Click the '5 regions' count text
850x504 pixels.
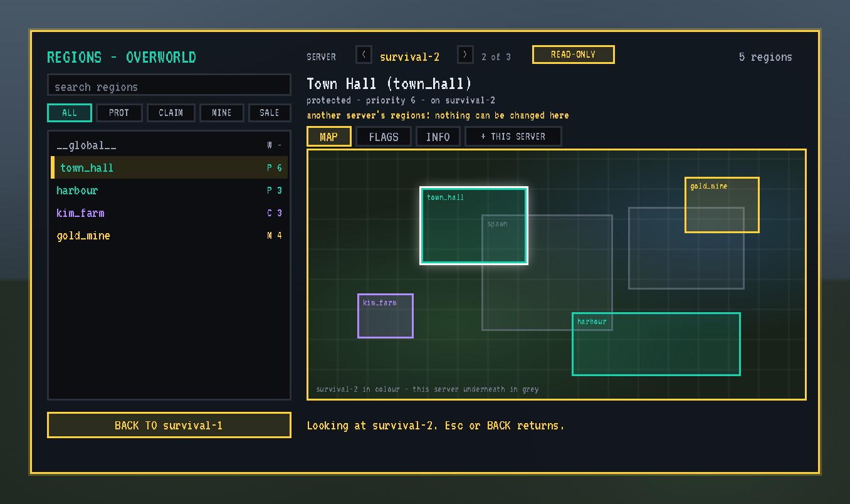[x=765, y=57]
